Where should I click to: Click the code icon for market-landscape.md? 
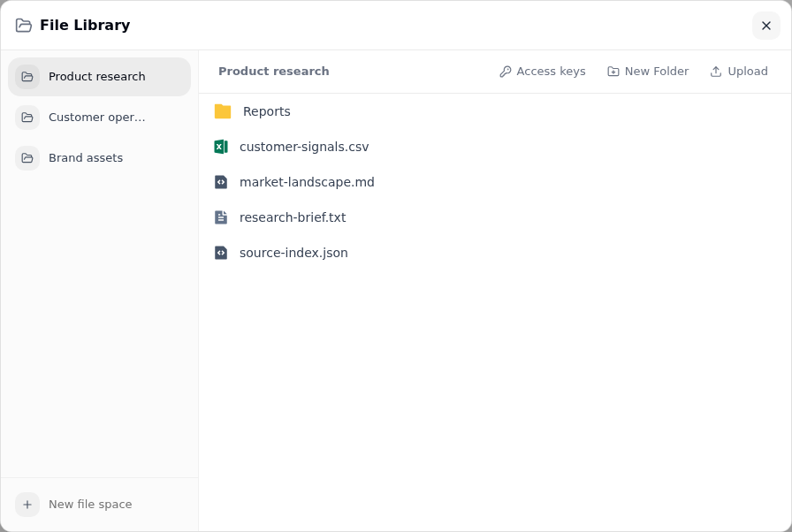[221, 182]
